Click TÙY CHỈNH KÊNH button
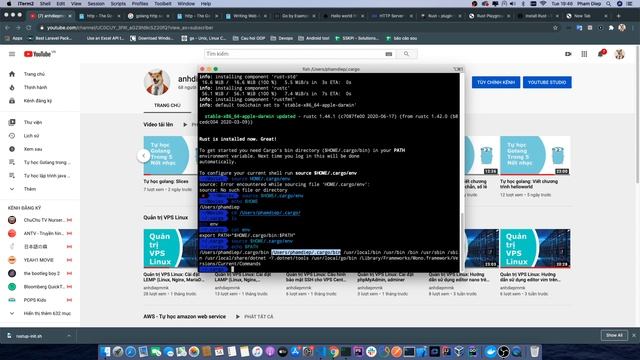This screenshot has height=360, width=640. [496, 82]
